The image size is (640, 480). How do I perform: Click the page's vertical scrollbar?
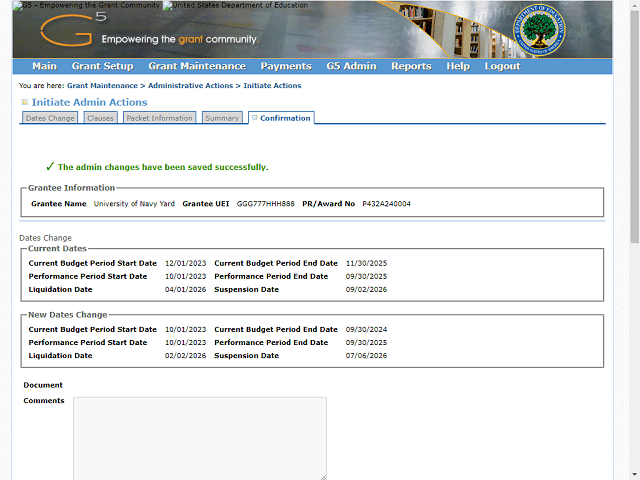point(634,240)
